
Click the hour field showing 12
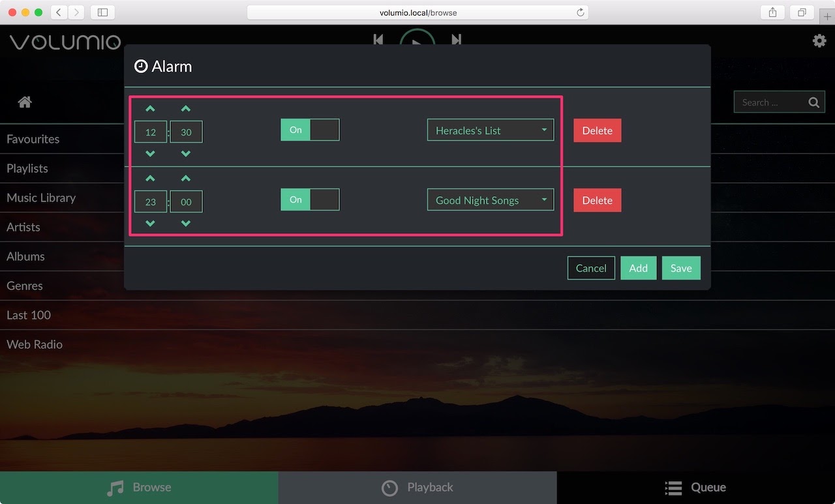pos(151,132)
